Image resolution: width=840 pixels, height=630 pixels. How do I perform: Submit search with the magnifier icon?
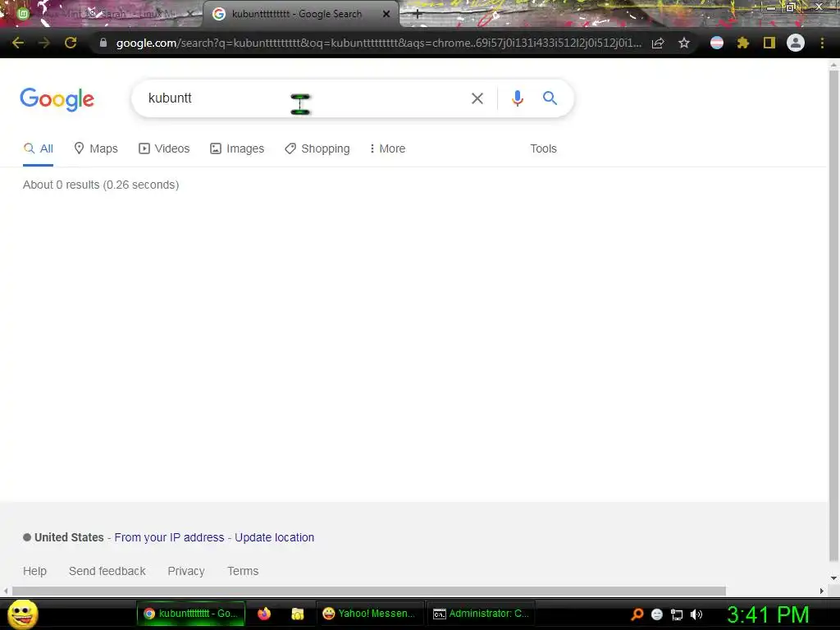point(550,98)
